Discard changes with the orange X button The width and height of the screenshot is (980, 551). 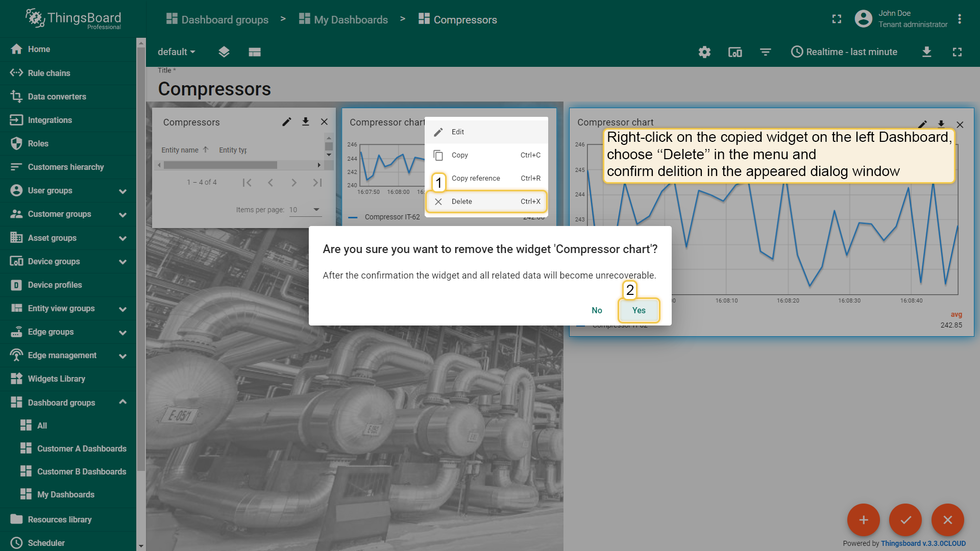point(947,520)
